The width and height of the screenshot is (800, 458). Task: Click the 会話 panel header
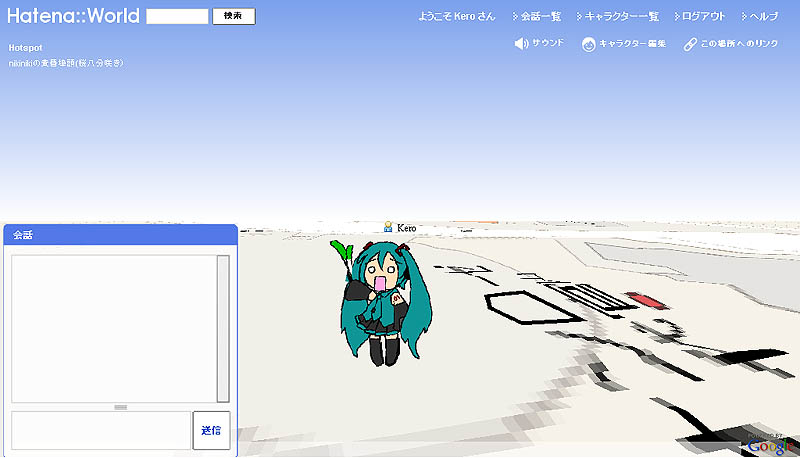click(x=120, y=235)
